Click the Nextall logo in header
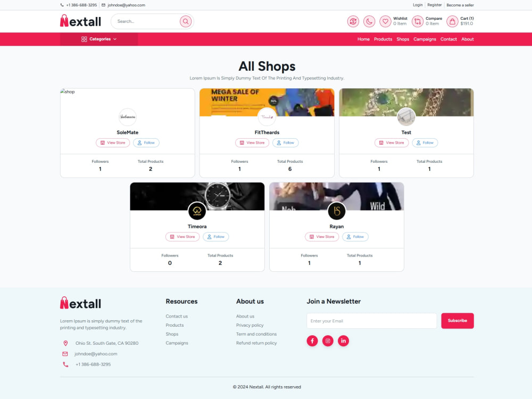 click(80, 21)
